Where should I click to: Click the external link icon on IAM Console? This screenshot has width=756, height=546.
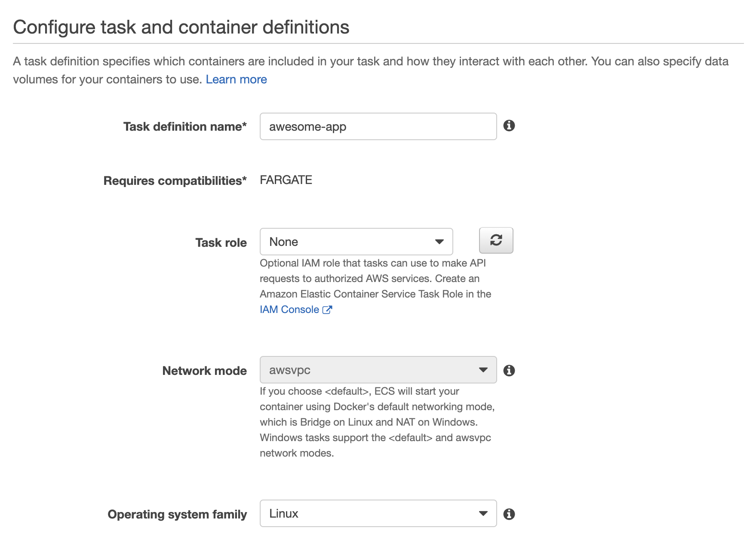328,309
